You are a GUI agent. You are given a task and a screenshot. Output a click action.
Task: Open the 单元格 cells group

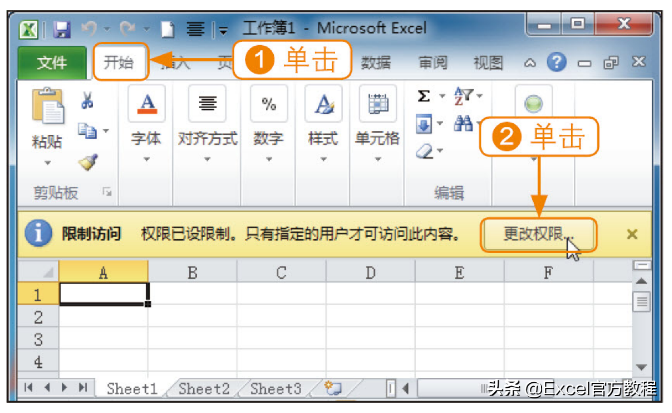click(x=378, y=123)
